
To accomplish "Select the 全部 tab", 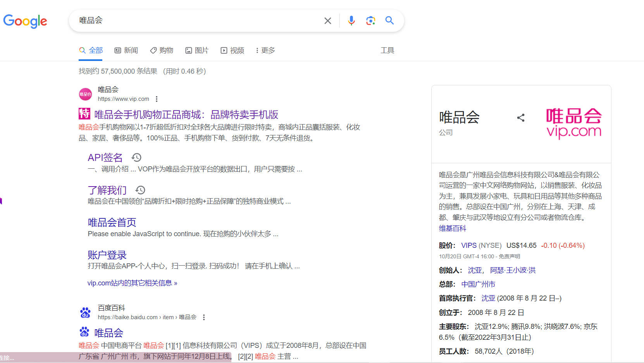I will [91, 50].
